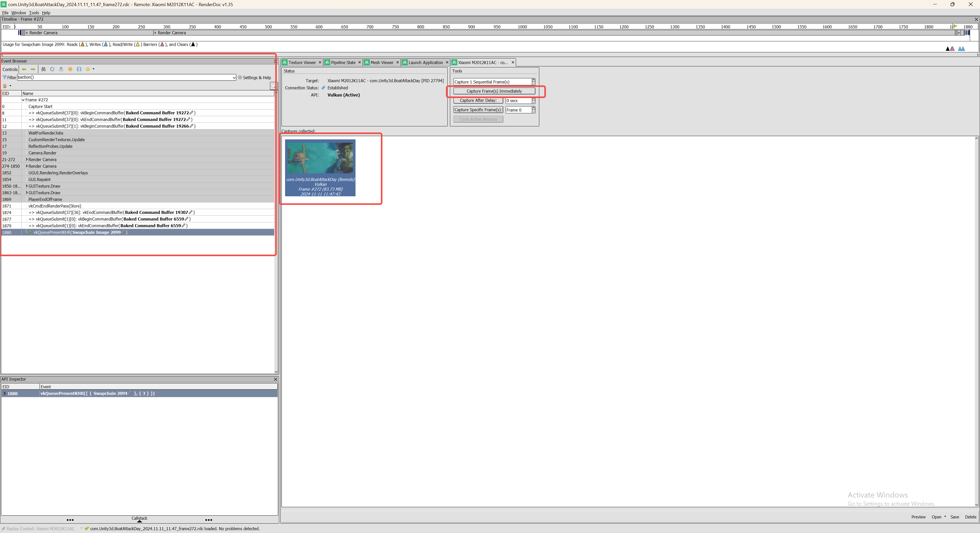Expand the first Render Camera (21-272) node
This screenshot has height=533, width=980.
(x=27, y=159)
